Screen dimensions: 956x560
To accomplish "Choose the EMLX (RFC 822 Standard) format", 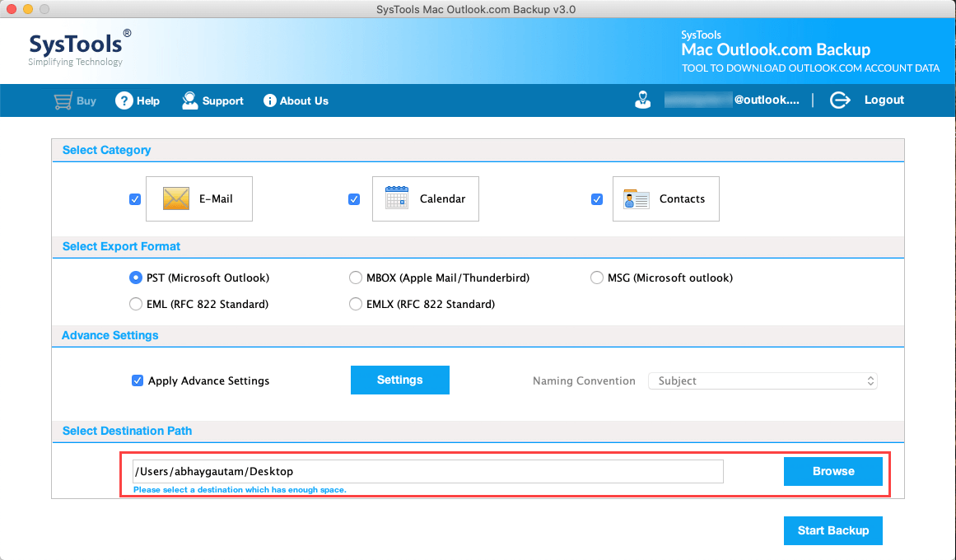I will click(x=355, y=304).
